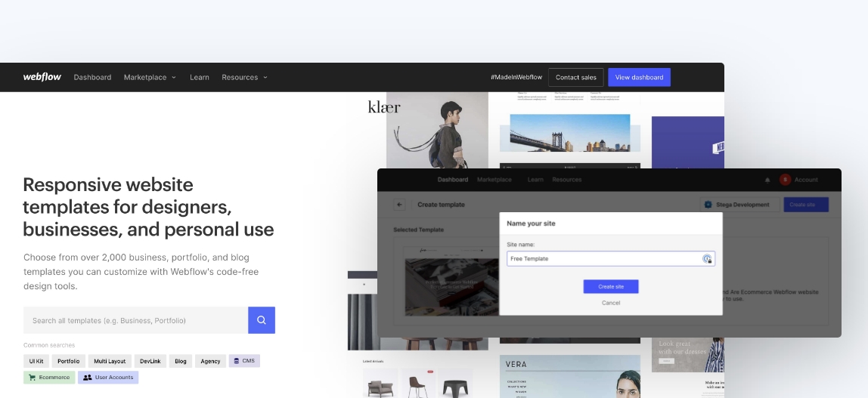Viewport: 868px width, 398px height.
Task: Click the database icon on CMS tag
Action: [x=237, y=361]
